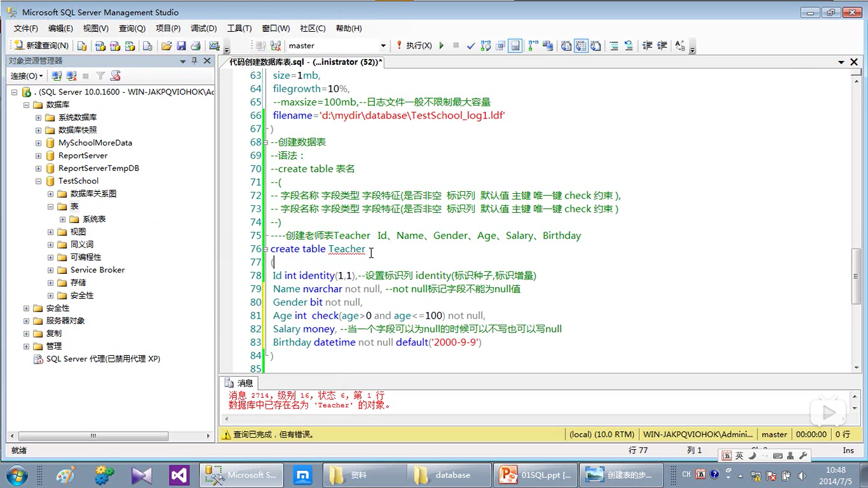Click the decrease indent icon
The width and height of the screenshot is (868, 488).
(x=648, y=46)
